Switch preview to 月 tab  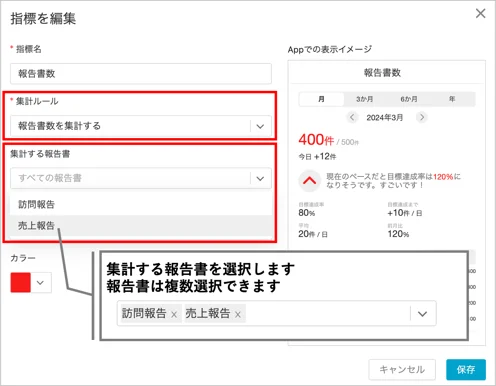click(321, 99)
